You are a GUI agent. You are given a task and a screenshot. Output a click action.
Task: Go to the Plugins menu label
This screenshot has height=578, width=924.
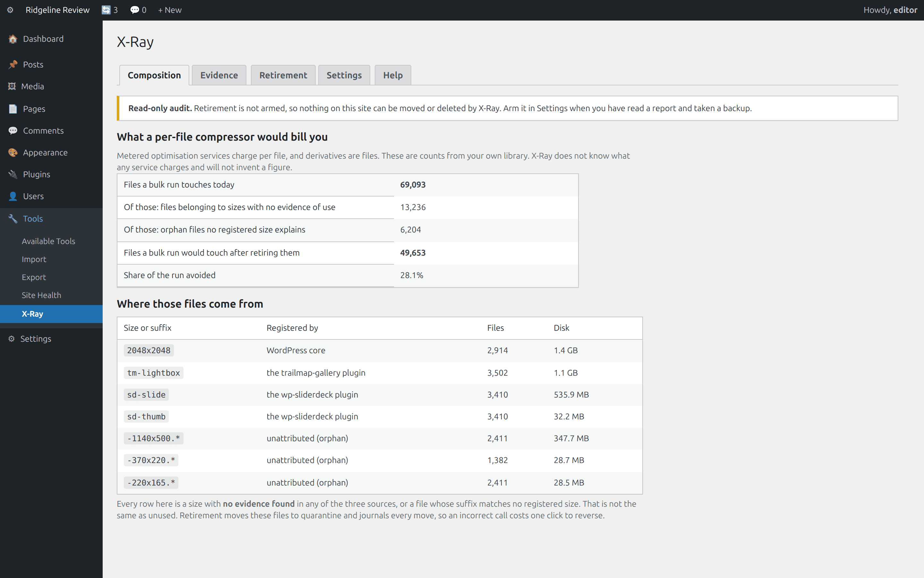coord(37,174)
